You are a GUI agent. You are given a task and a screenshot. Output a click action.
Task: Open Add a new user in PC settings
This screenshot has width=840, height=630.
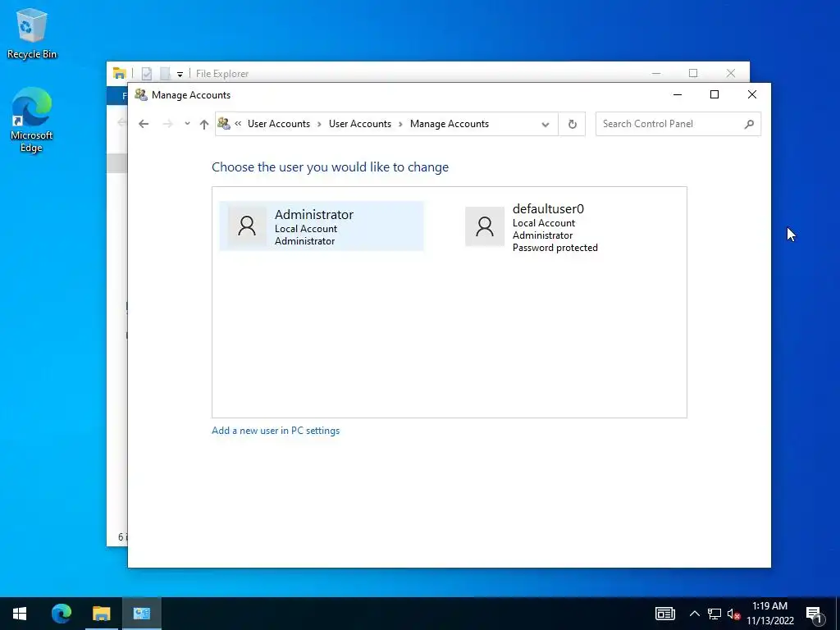[x=276, y=431]
